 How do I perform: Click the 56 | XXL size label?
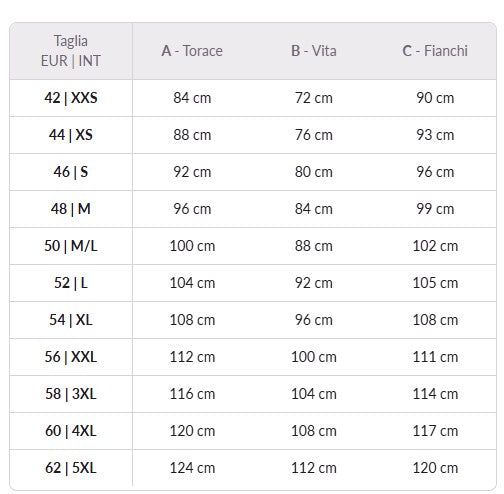point(71,357)
